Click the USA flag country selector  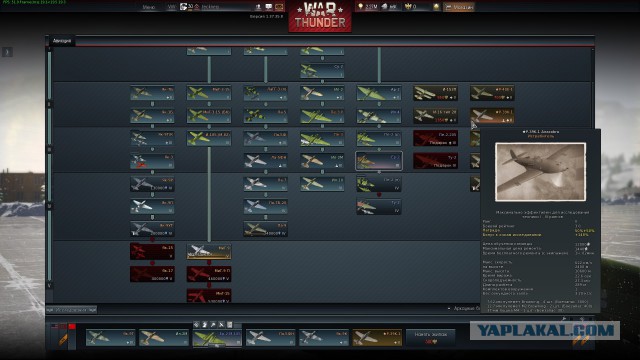55,327
